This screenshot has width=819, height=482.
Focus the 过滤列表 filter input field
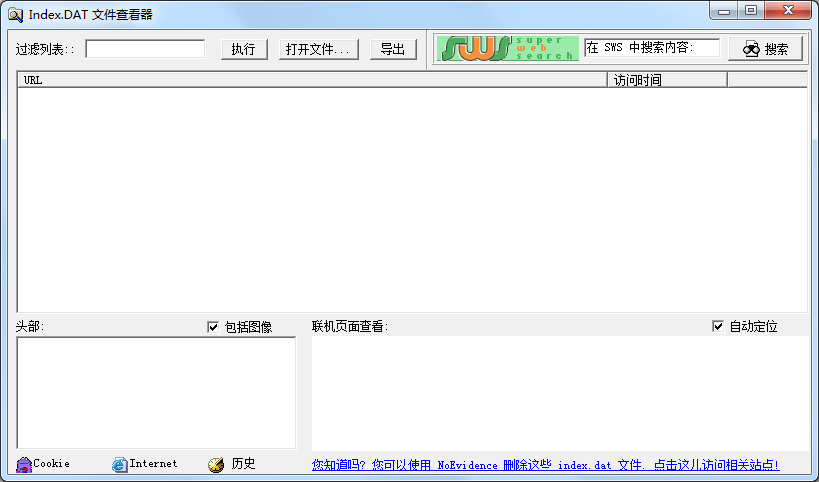[145, 49]
